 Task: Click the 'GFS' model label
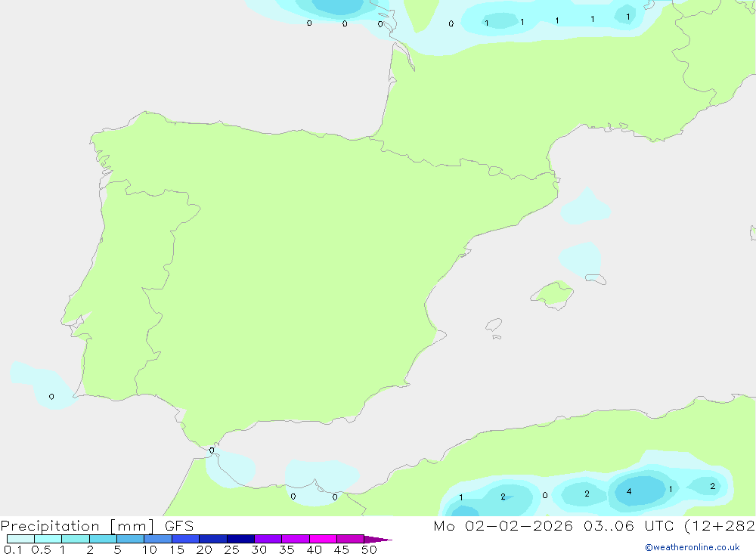click(x=179, y=526)
